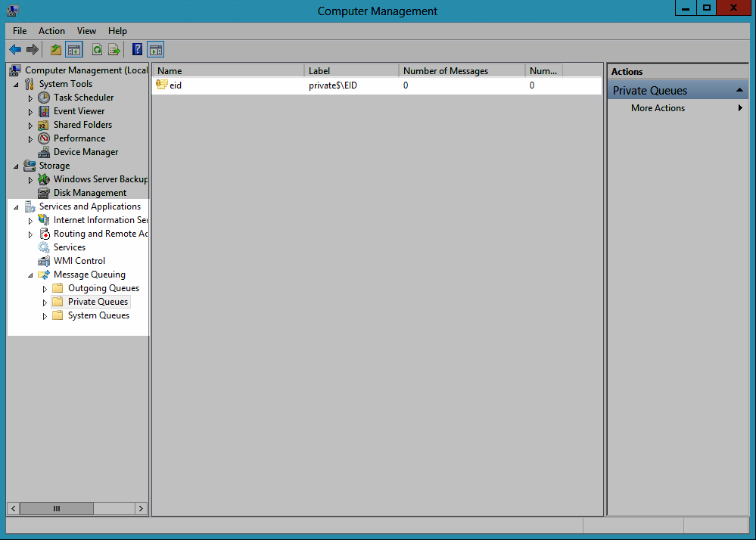Collapse the Message Queuing tree node
Image resolution: width=756 pixels, height=540 pixels.
(x=30, y=275)
